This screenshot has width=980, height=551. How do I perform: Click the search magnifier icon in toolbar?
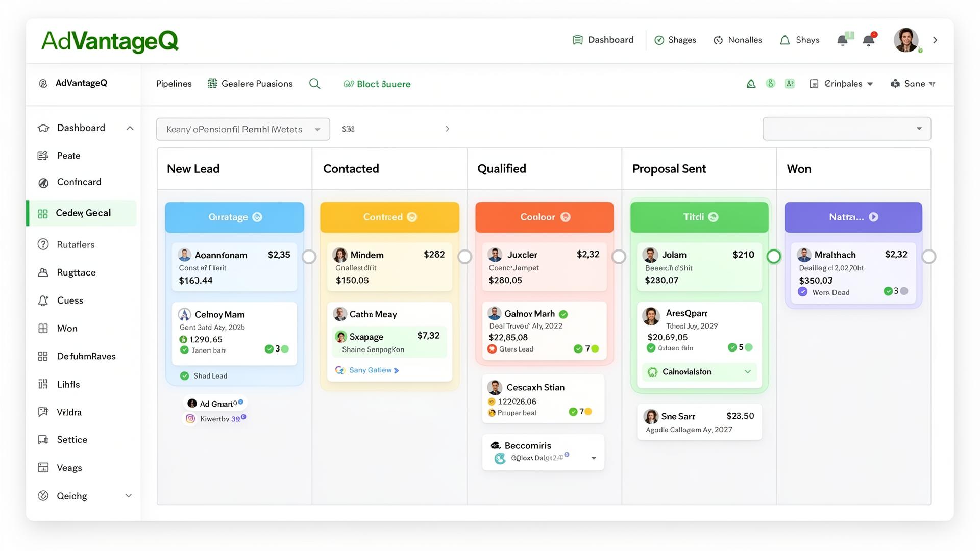(x=315, y=84)
